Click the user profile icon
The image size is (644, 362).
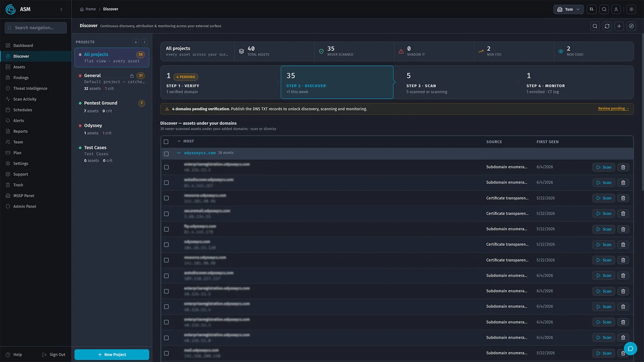click(x=616, y=9)
